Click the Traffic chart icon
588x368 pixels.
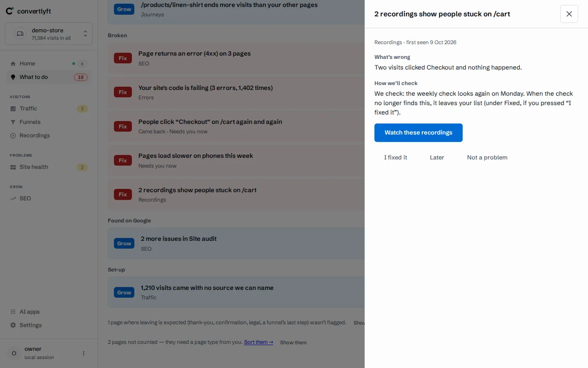[13, 109]
